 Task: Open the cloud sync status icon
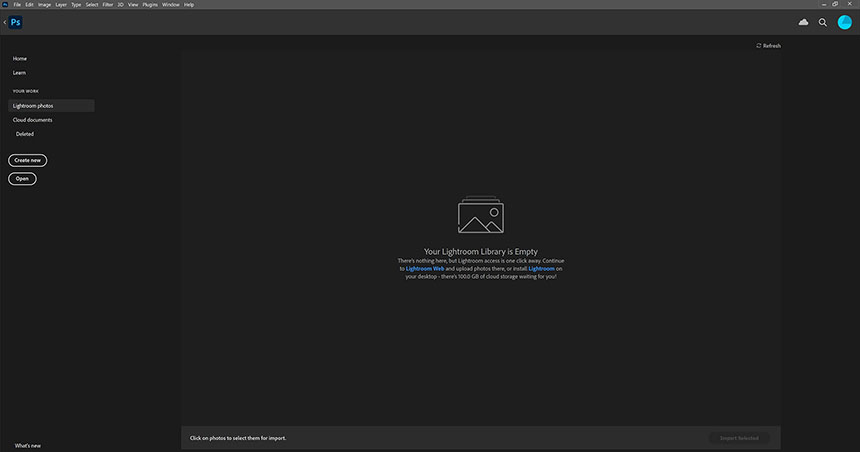pos(804,22)
